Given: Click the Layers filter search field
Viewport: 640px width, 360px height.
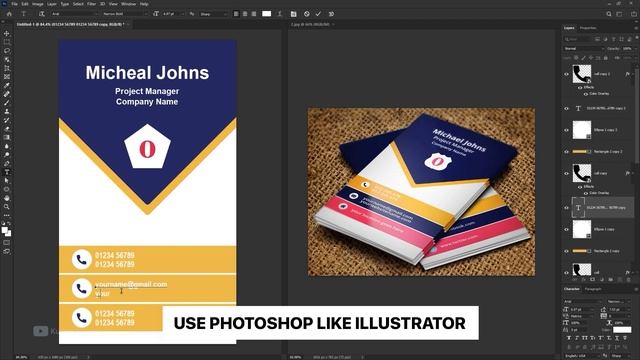Looking at the screenshot, I should (578, 39).
